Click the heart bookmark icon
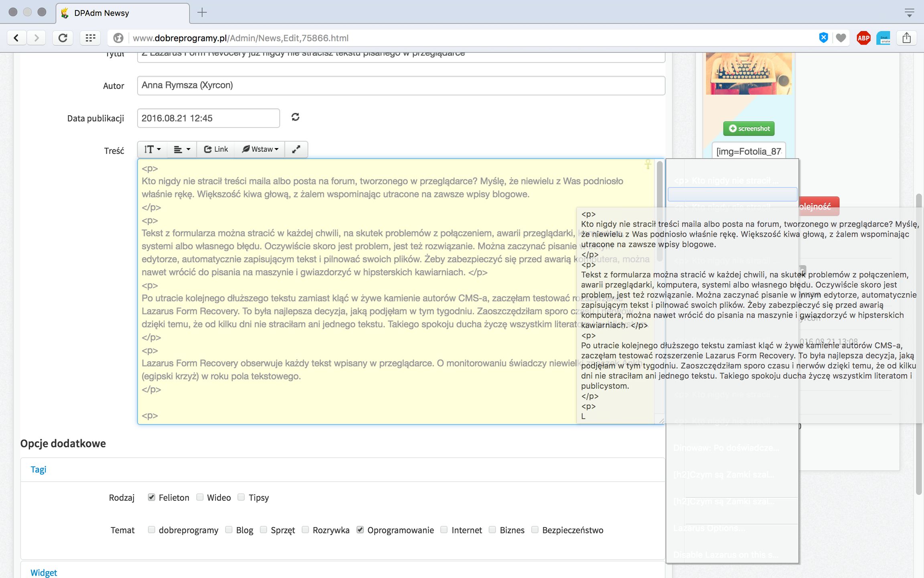The height and width of the screenshot is (578, 924). (x=841, y=38)
